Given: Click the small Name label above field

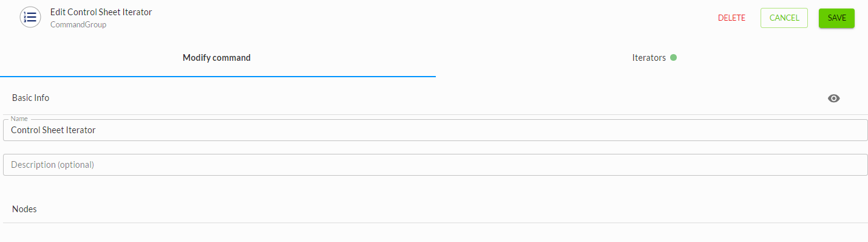Looking at the screenshot, I should (x=20, y=119).
